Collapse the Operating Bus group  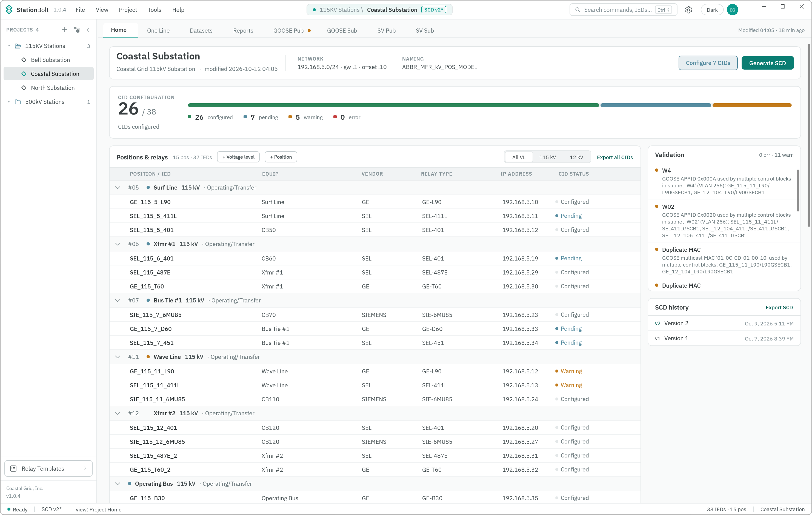118,484
